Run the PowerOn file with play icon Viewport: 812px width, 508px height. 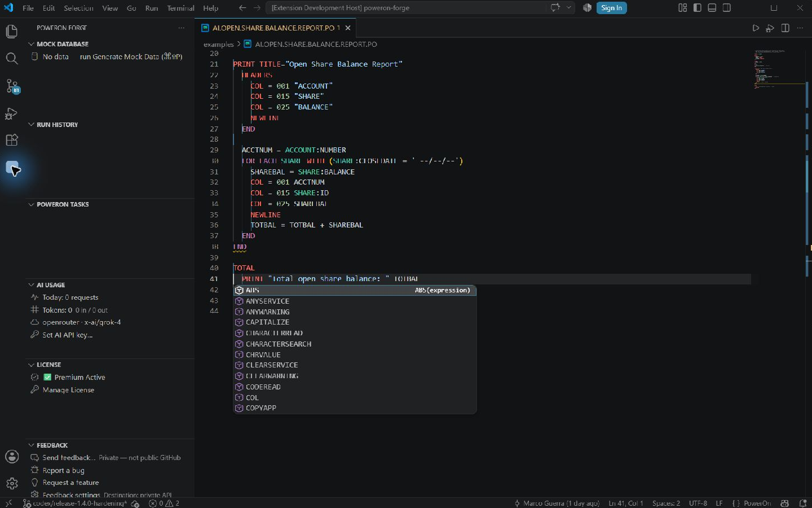(756, 28)
